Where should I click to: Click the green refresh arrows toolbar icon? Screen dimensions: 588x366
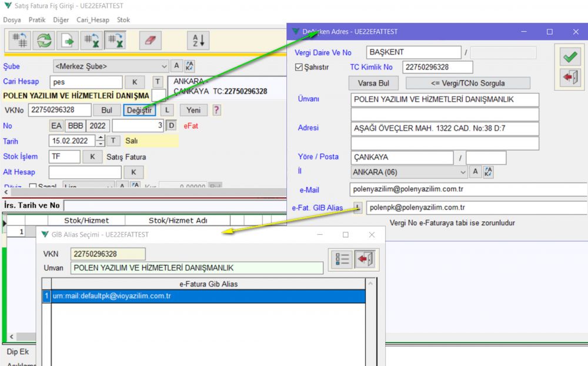click(x=44, y=40)
